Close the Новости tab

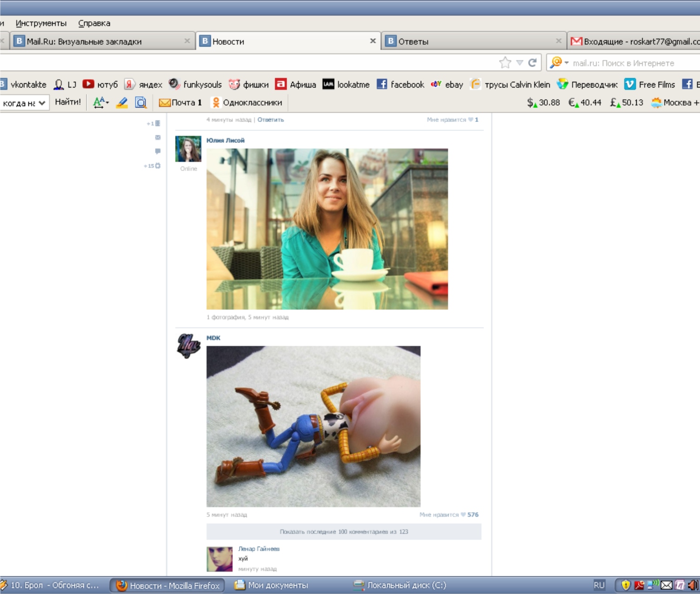tap(373, 41)
